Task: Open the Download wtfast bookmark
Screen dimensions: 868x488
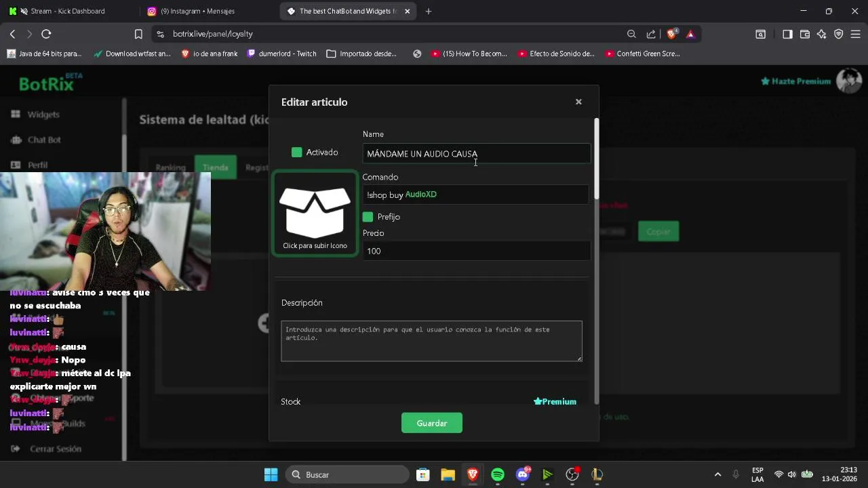Action: [132, 54]
